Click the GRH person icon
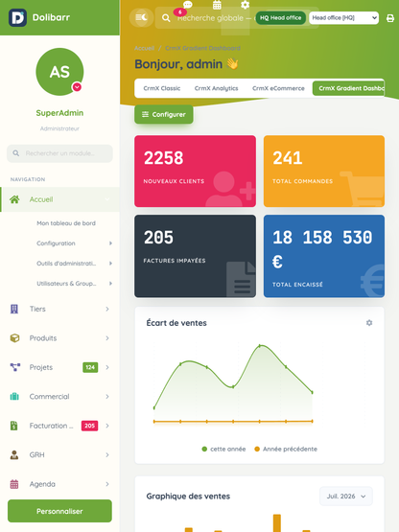Screen dimensions: 399x532 click(x=14, y=454)
